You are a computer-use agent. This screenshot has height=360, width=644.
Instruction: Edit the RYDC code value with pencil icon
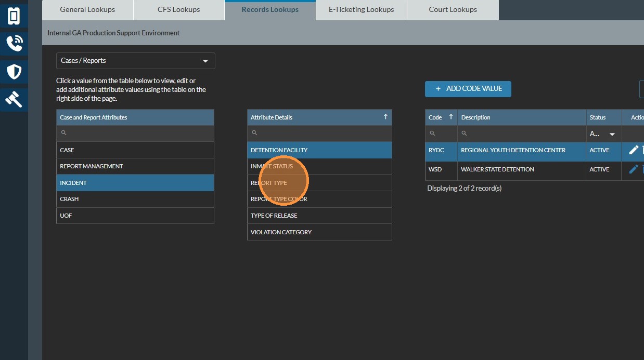coord(633,150)
